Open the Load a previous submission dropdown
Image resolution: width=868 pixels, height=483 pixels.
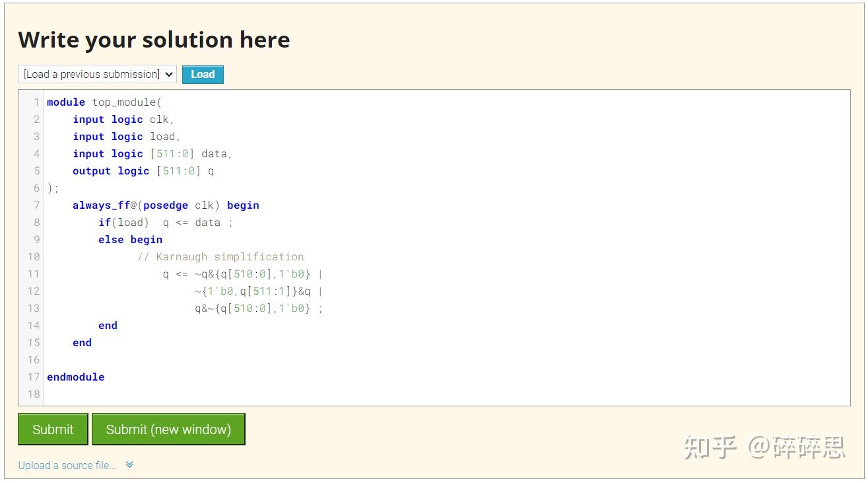97,74
